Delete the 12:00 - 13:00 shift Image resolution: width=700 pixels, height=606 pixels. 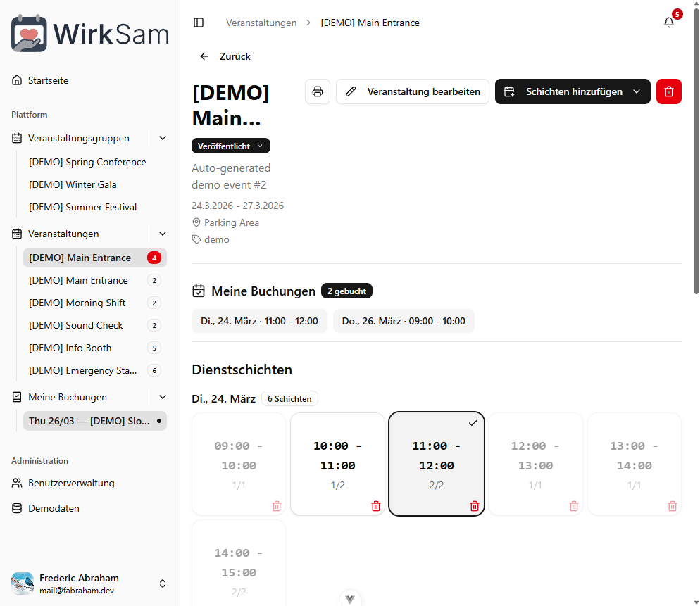click(574, 506)
